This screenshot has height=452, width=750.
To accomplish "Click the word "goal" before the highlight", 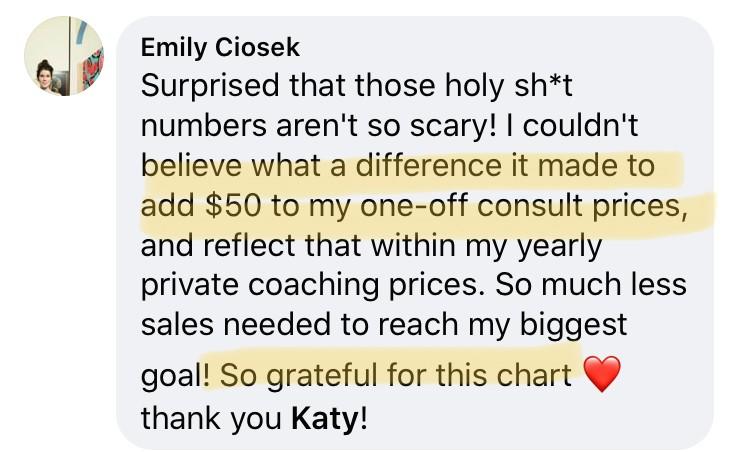I will click(171, 377).
